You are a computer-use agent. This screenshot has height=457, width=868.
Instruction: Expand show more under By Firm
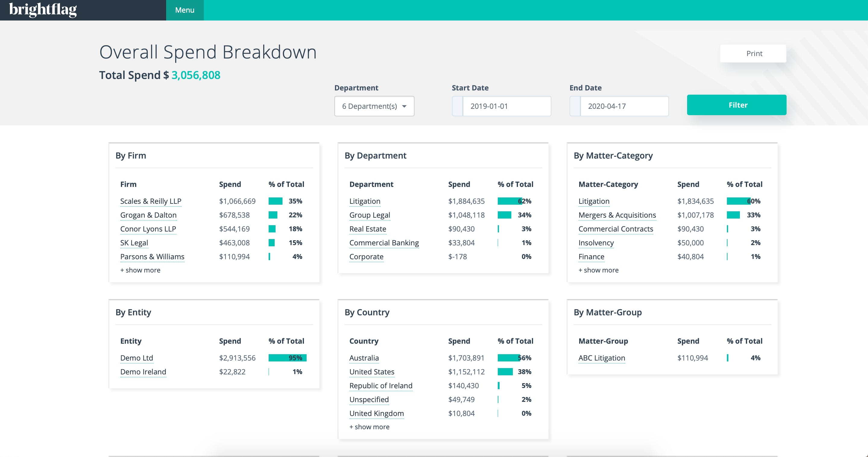(x=140, y=270)
